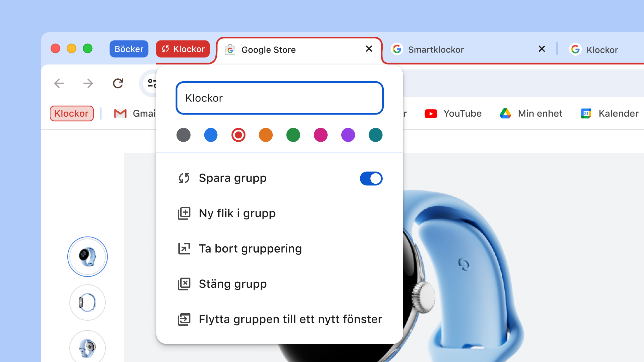Select the green group color
The width and height of the screenshot is (644, 362).
tap(293, 135)
